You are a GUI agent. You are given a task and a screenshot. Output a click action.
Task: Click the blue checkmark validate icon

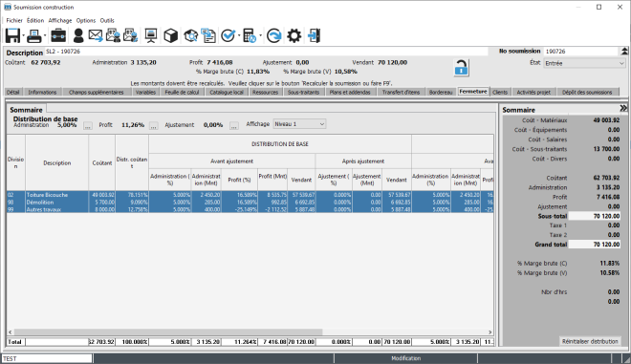[x=228, y=35]
